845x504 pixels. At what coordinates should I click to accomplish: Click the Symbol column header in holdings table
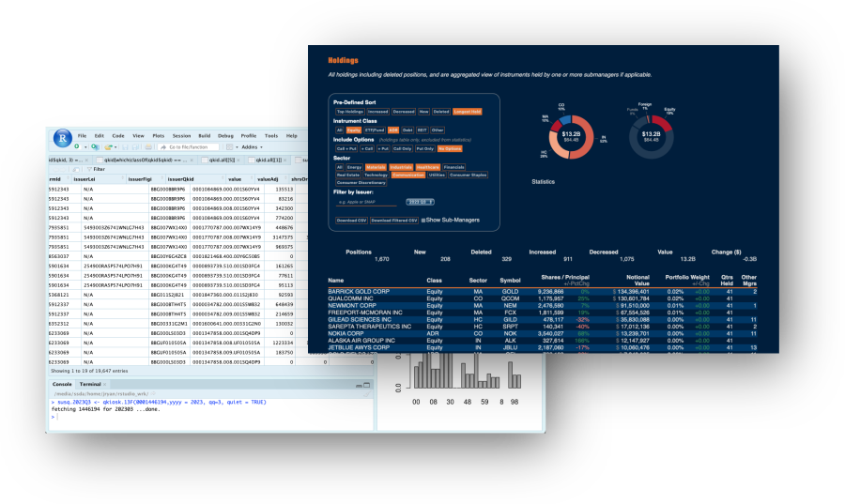click(510, 280)
